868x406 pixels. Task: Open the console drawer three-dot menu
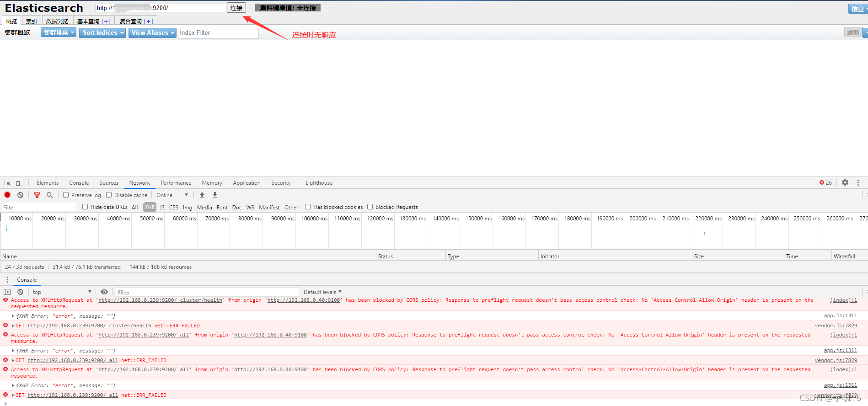(7, 279)
